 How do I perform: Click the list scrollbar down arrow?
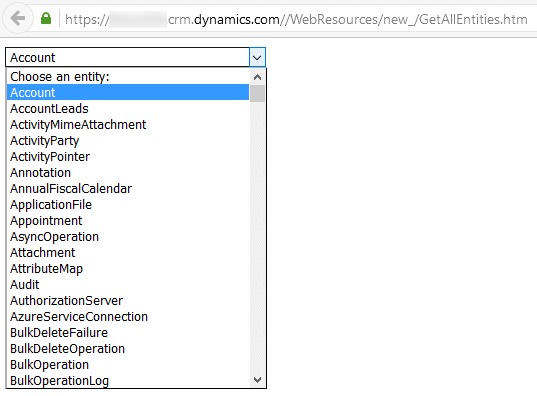coord(257,380)
